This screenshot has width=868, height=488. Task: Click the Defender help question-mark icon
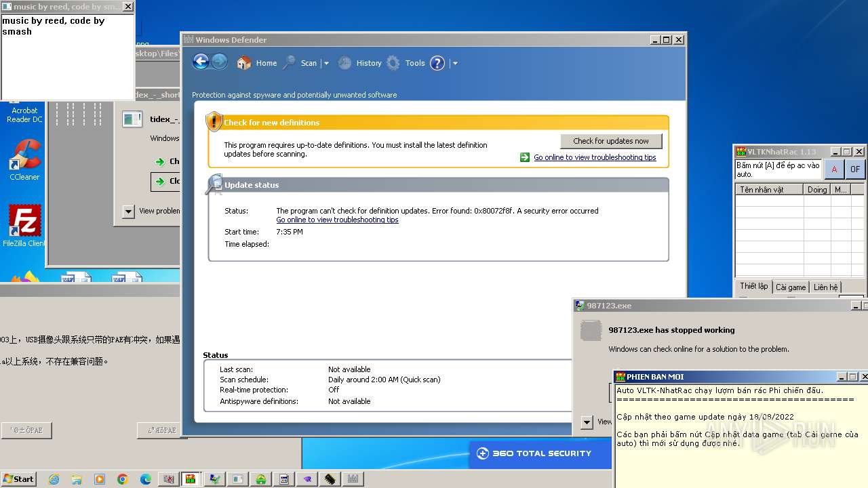click(x=437, y=63)
